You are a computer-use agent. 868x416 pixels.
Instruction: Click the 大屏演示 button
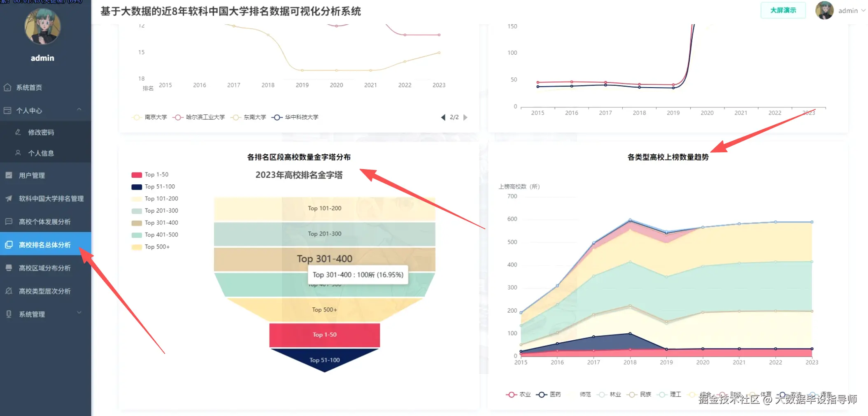[783, 10]
